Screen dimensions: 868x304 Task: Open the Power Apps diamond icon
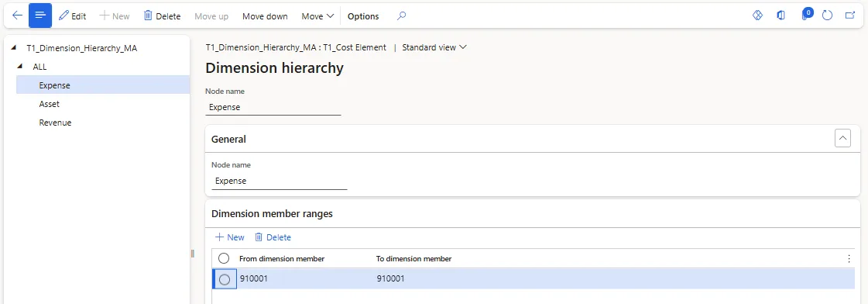pos(758,16)
